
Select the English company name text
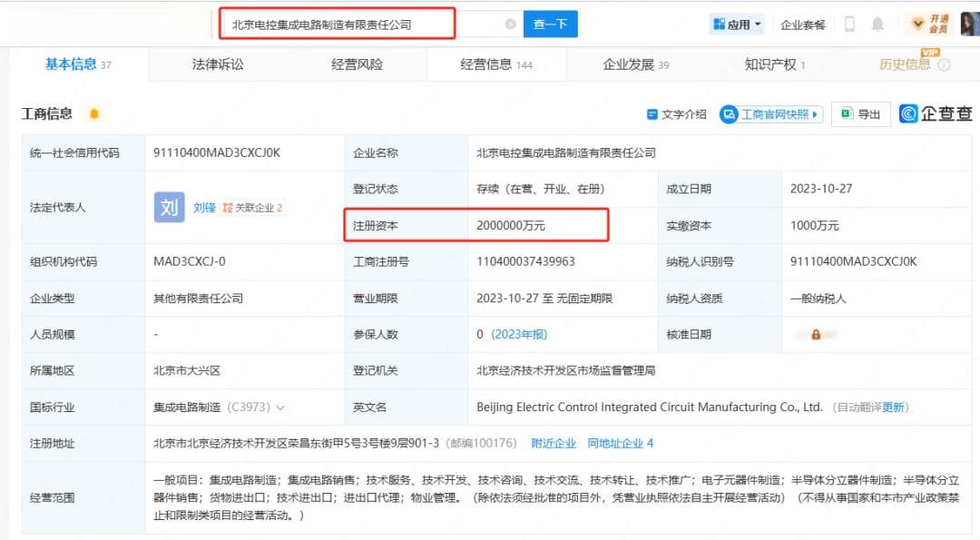point(650,407)
